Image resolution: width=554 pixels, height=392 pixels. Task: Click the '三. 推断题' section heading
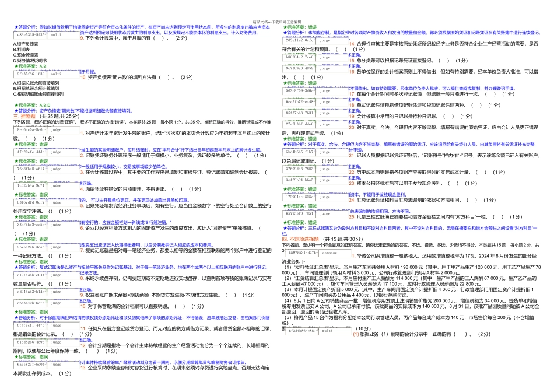[x=24, y=116]
